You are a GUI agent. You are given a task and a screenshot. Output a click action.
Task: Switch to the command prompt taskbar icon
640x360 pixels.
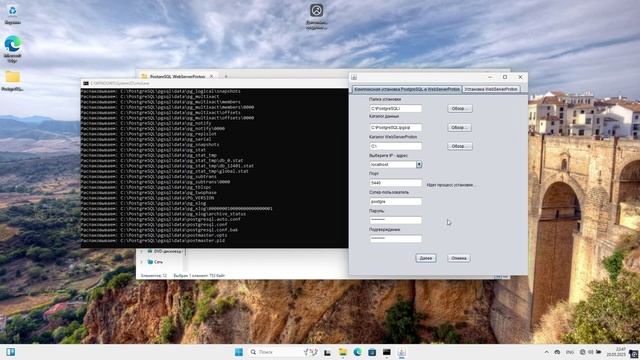pos(387,352)
